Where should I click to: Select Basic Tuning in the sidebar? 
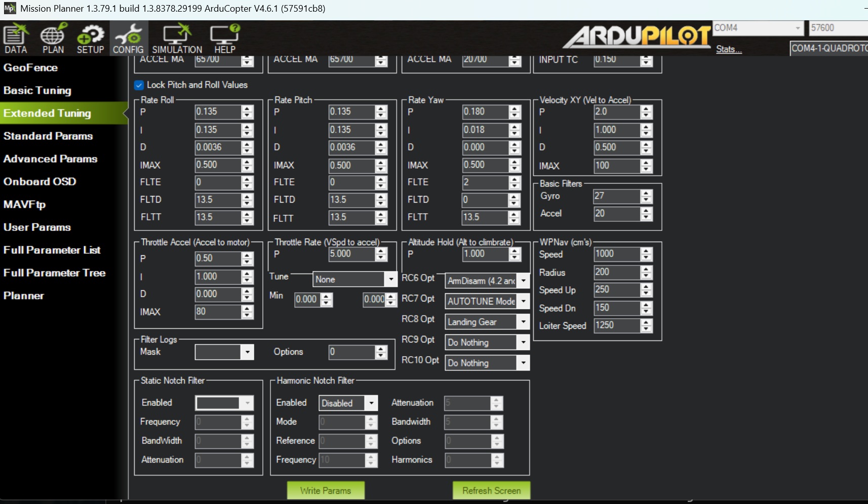[37, 90]
